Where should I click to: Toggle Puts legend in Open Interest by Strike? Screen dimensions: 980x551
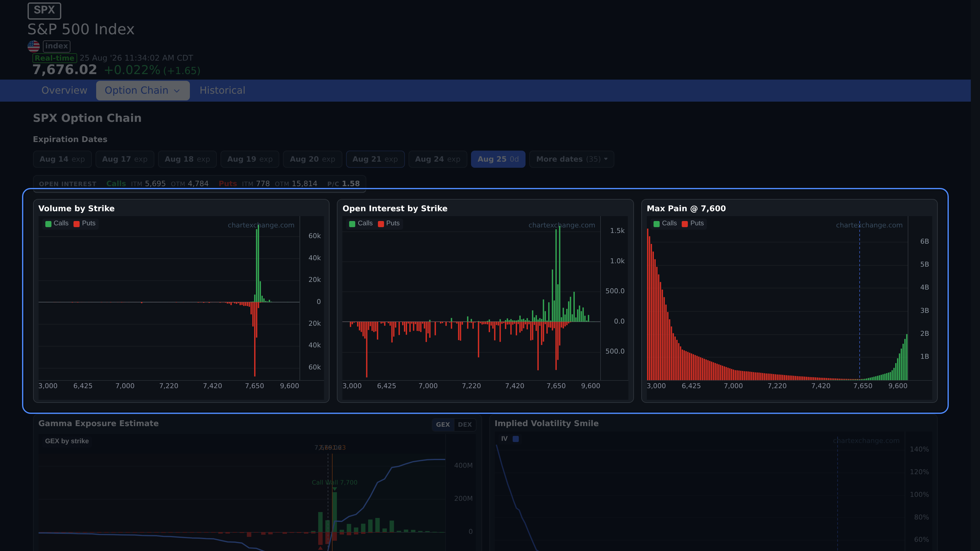pos(388,223)
